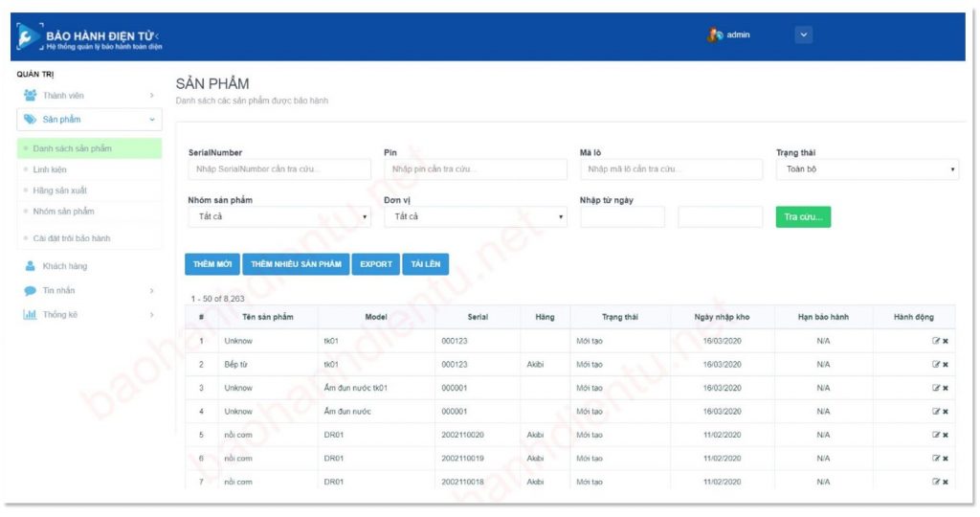Click delete icon for row 4

click(x=945, y=412)
